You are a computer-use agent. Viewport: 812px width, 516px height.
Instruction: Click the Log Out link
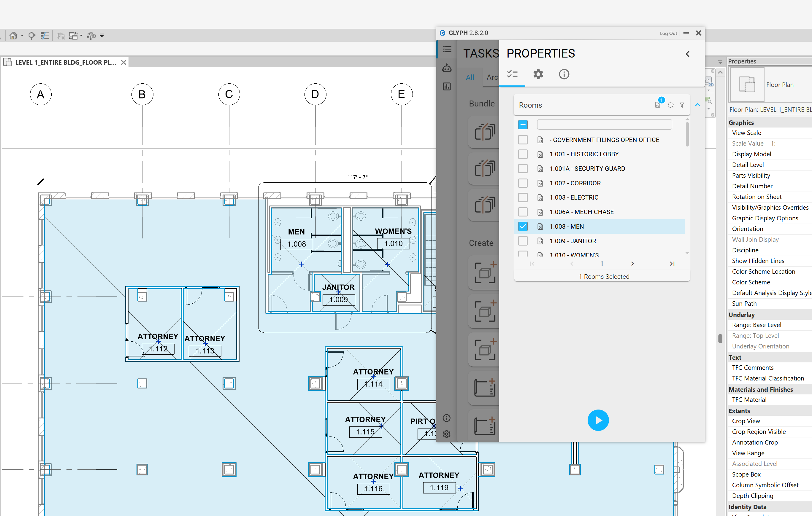[x=668, y=34]
